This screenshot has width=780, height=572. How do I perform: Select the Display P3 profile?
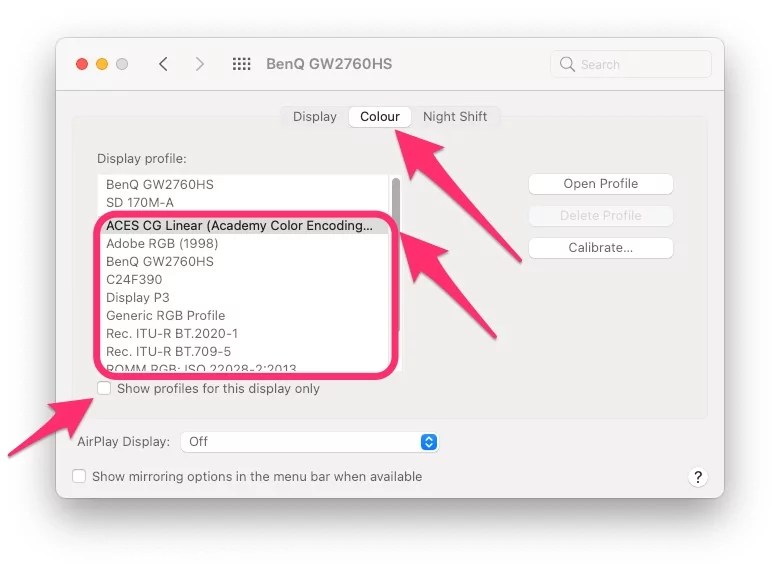(243, 297)
